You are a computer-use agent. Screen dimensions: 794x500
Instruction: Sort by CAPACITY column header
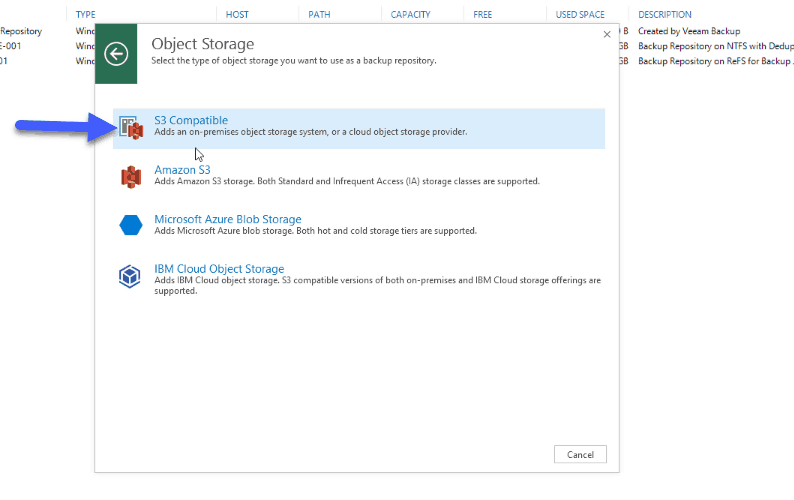pyautogui.click(x=410, y=15)
